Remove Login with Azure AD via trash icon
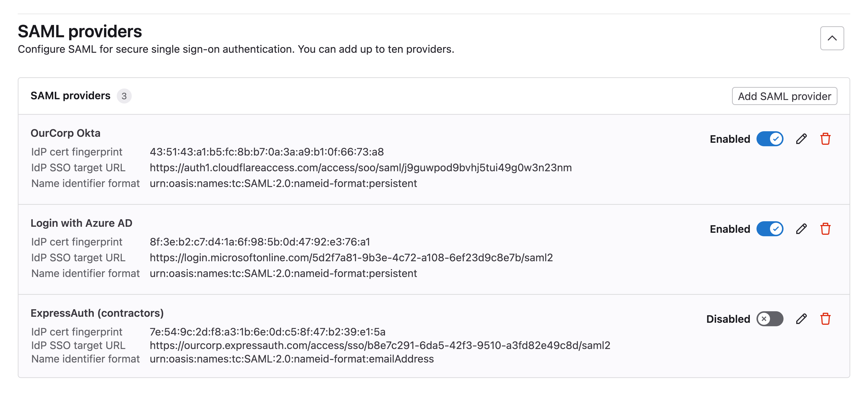The width and height of the screenshot is (868, 395). pos(825,229)
